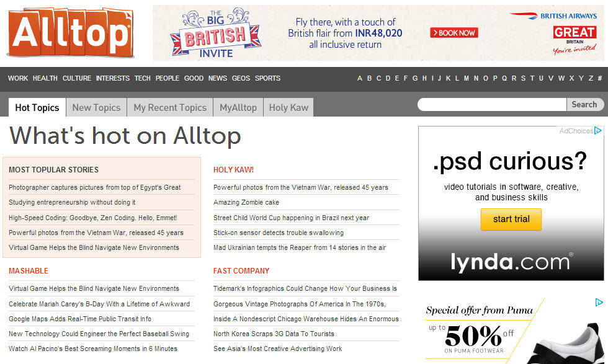
Task: Click the Search button
Action: (584, 104)
